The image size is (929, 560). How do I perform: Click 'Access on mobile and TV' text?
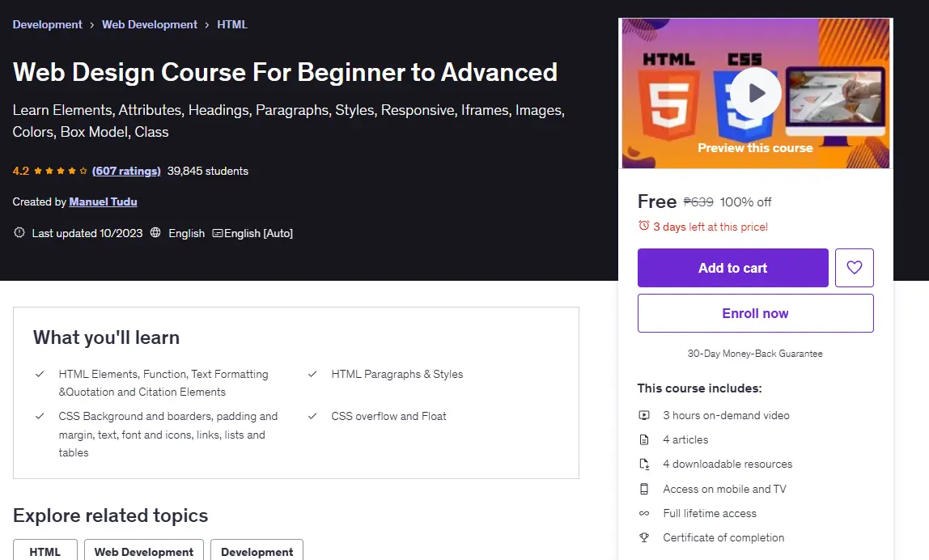(x=724, y=489)
